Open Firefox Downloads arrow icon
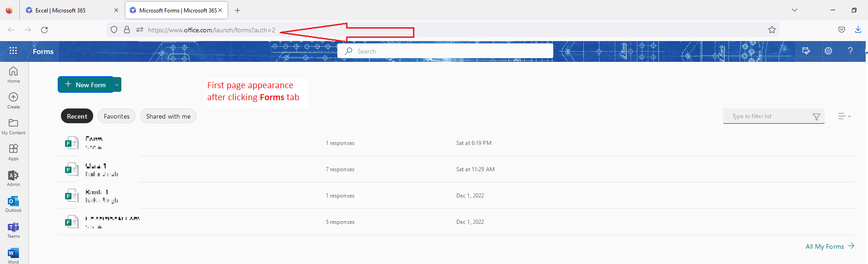Viewport: 868px width, 264px height. (858, 30)
